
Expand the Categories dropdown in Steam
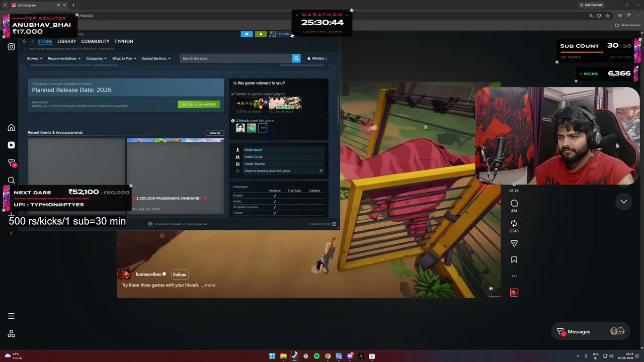96,58
